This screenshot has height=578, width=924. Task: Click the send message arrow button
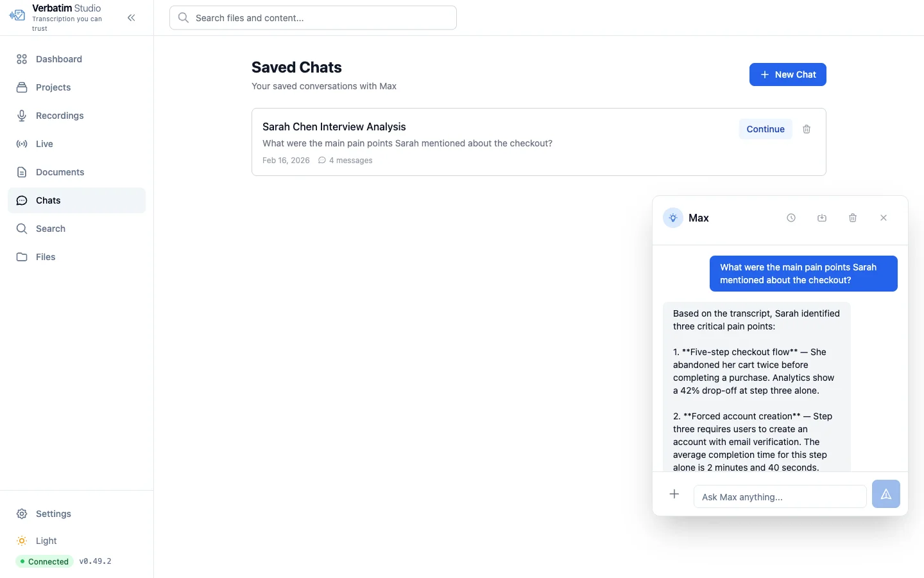click(x=886, y=494)
